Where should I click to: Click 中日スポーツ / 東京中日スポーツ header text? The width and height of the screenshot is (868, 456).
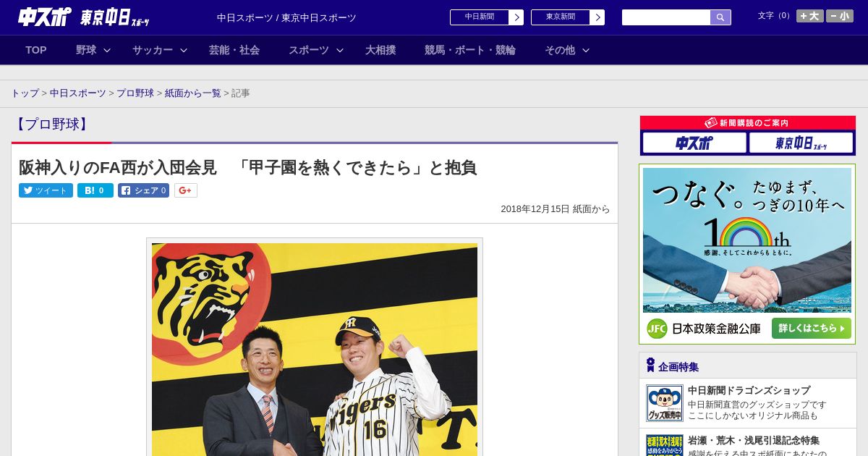(286, 18)
